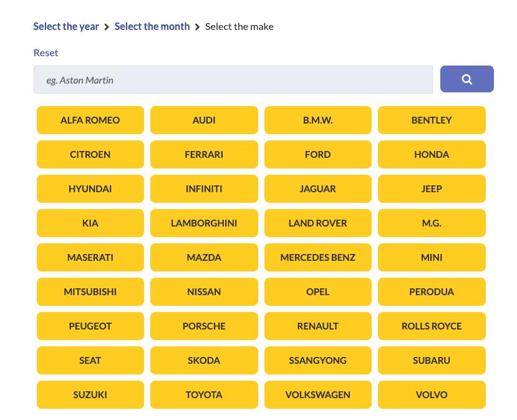Select Honda from the list
The width and height of the screenshot is (517, 420).
[x=432, y=154]
